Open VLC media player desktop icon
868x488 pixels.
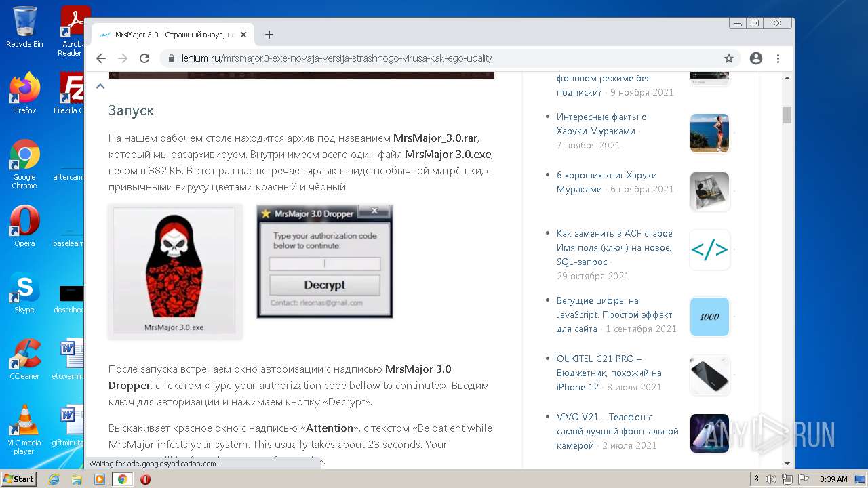pyautogui.click(x=24, y=430)
